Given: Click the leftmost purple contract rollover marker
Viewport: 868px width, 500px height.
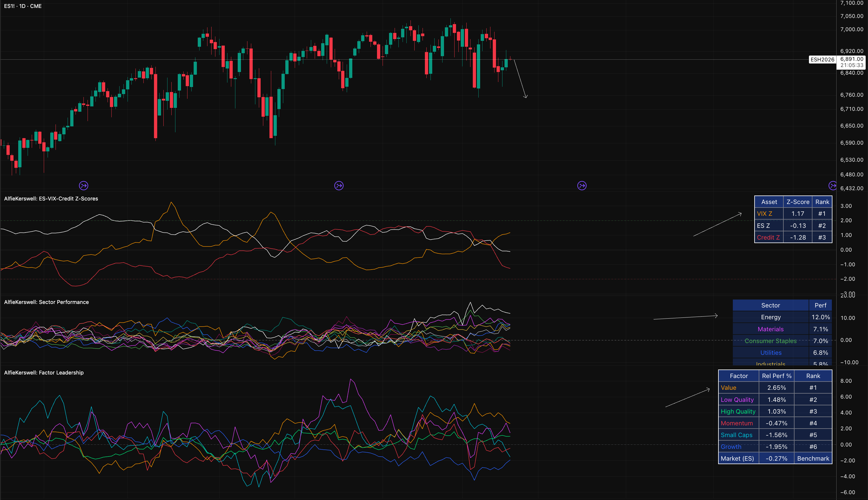Looking at the screenshot, I should coord(83,186).
